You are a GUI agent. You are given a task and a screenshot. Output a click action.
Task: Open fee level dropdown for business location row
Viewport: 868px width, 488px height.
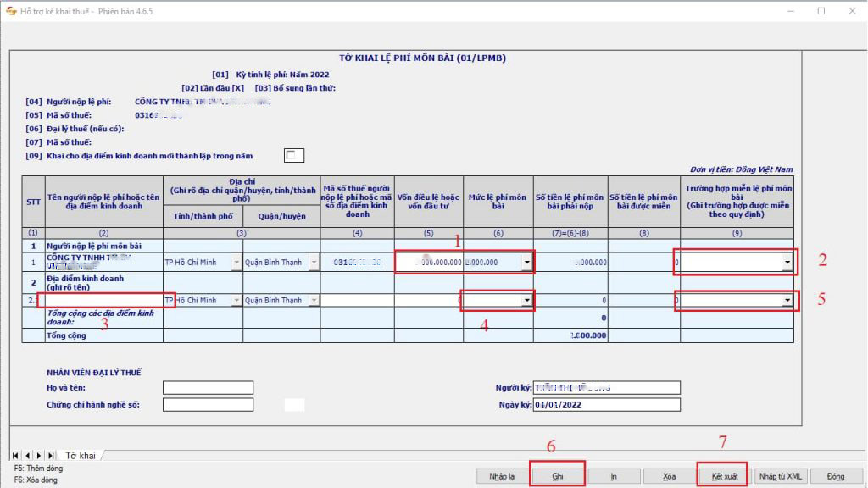(528, 300)
